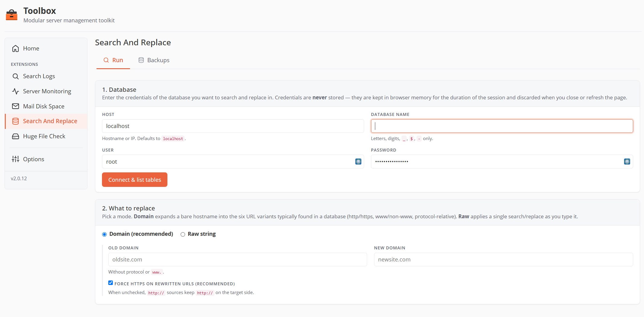Click the orange Toolbox logo icon

12,15
